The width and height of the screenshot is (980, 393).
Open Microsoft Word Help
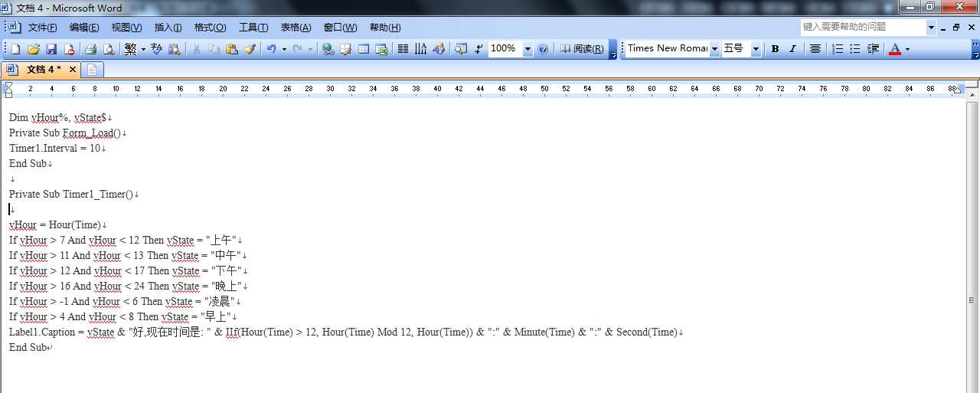point(543,48)
